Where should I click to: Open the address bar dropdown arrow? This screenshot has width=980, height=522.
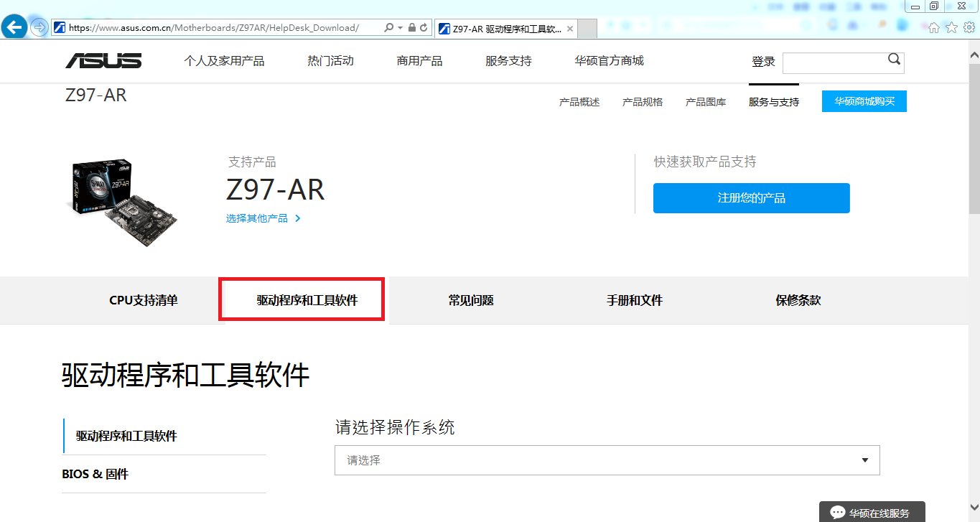(400, 28)
